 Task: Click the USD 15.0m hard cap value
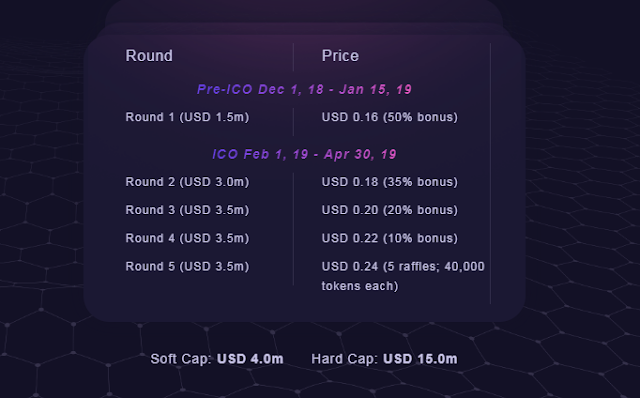pyautogui.click(x=420, y=359)
